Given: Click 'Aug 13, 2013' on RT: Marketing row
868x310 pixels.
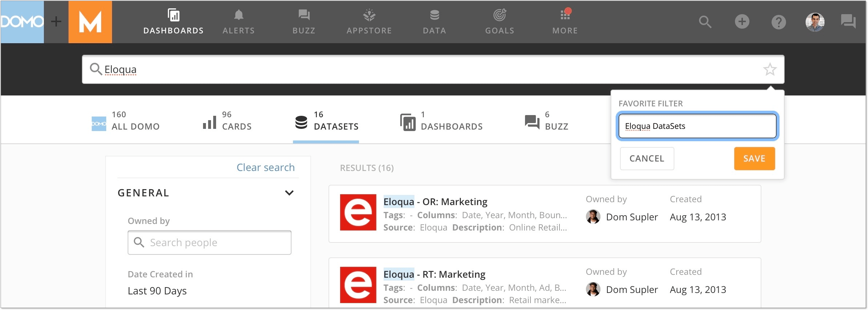Looking at the screenshot, I should point(698,290).
